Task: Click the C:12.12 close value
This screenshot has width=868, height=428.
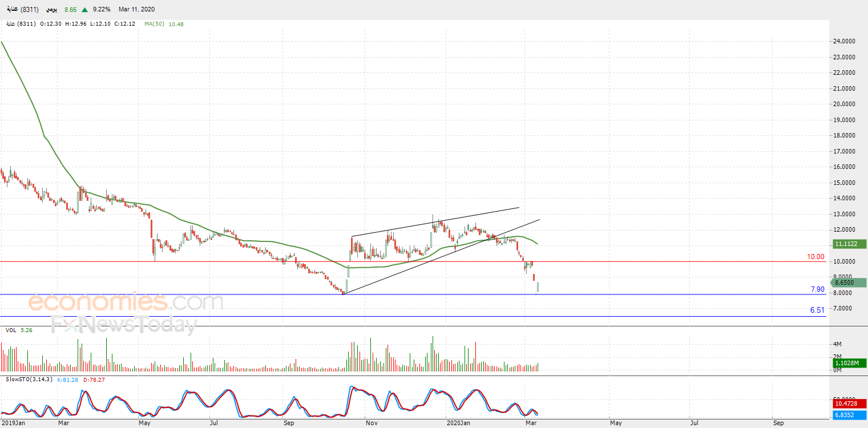Action: pyautogui.click(x=124, y=24)
